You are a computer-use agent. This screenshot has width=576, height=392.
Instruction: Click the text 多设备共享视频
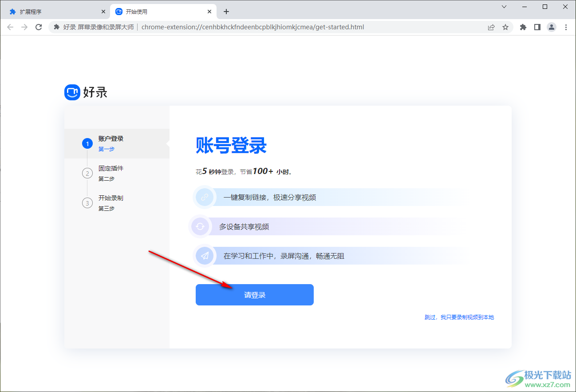point(244,226)
